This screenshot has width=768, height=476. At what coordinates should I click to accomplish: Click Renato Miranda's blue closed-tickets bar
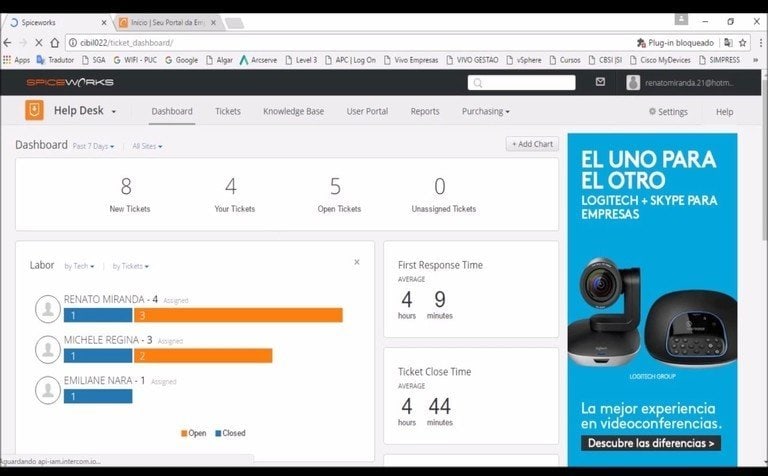98,315
